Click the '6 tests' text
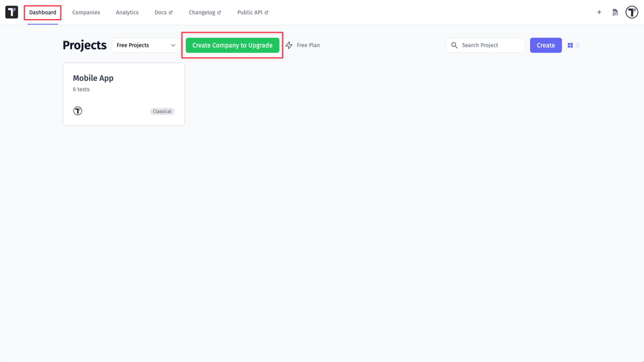This screenshot has height=362, width=644. tap(81, 89)
